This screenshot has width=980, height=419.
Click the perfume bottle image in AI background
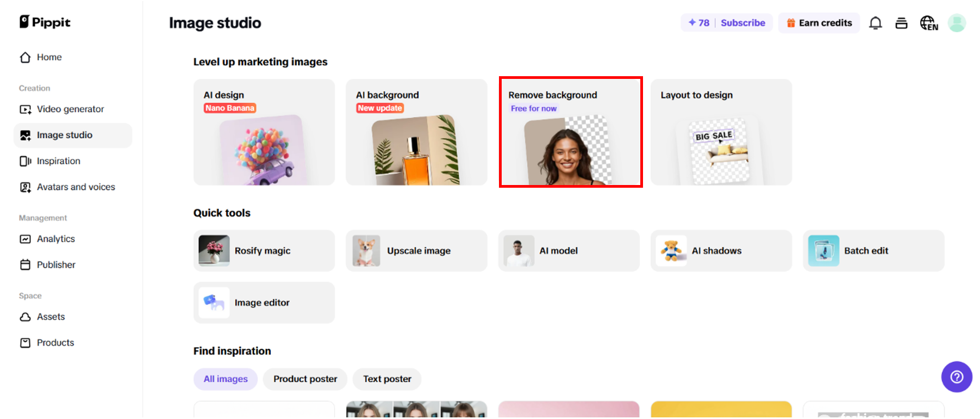click(416, 151)
